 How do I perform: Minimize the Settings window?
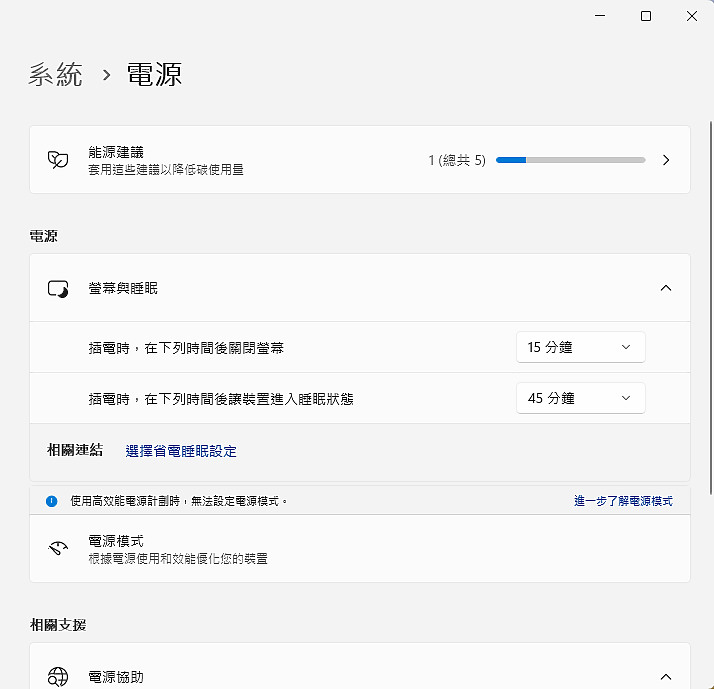(x=600, y=16)
